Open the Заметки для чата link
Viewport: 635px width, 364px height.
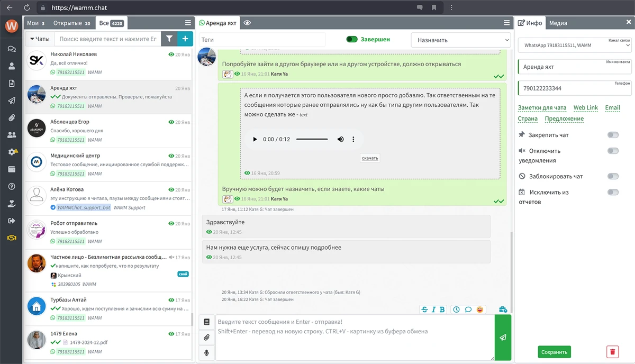click(x=542, y=107)
